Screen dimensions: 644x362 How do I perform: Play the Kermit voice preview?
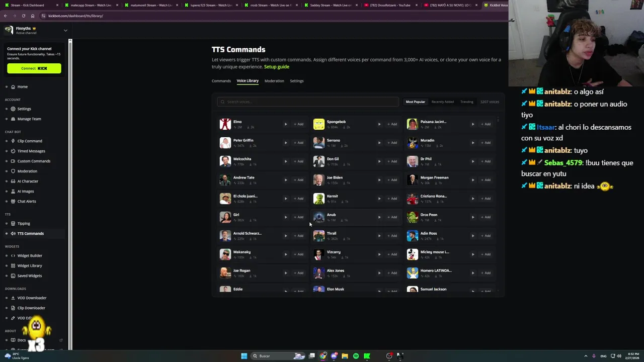click(379, 199)
